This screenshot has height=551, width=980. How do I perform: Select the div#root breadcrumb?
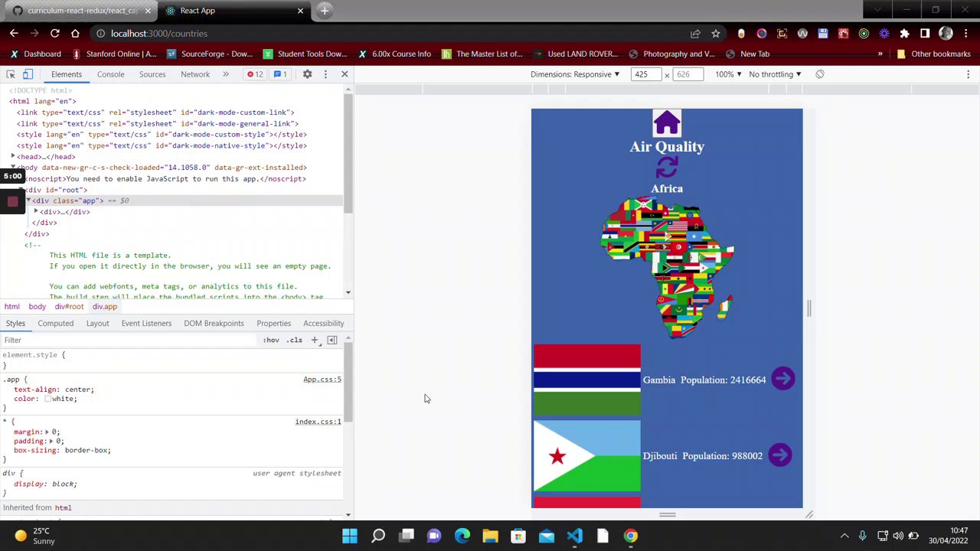point(69,306)
